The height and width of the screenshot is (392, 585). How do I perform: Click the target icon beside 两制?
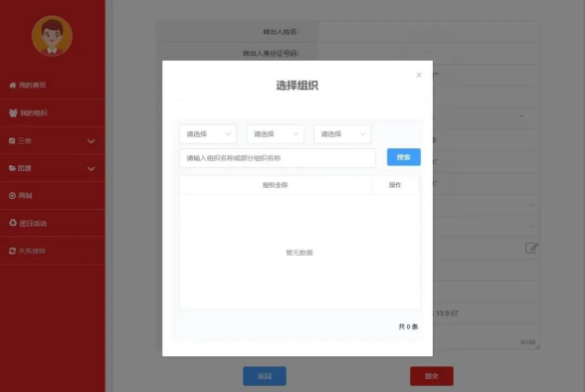[x=12, y=195]
